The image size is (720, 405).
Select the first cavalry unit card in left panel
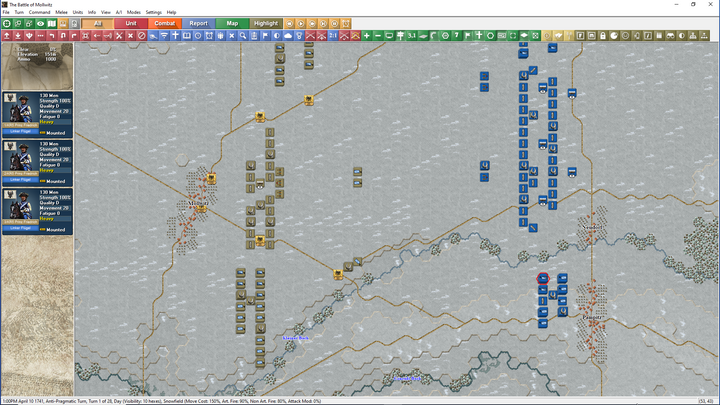pyautogui.click(x=37, y=114)
